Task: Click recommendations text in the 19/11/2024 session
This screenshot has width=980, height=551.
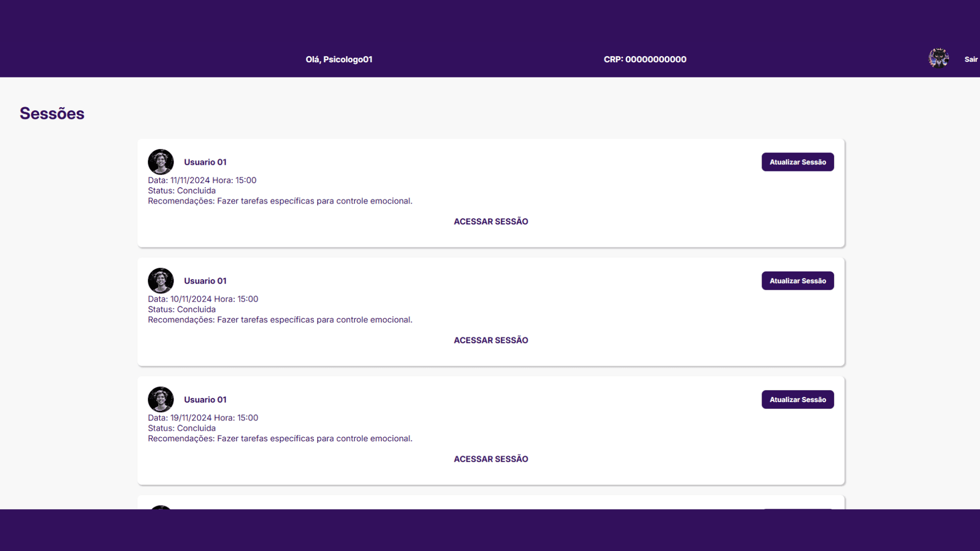Action: click(280, 439)
